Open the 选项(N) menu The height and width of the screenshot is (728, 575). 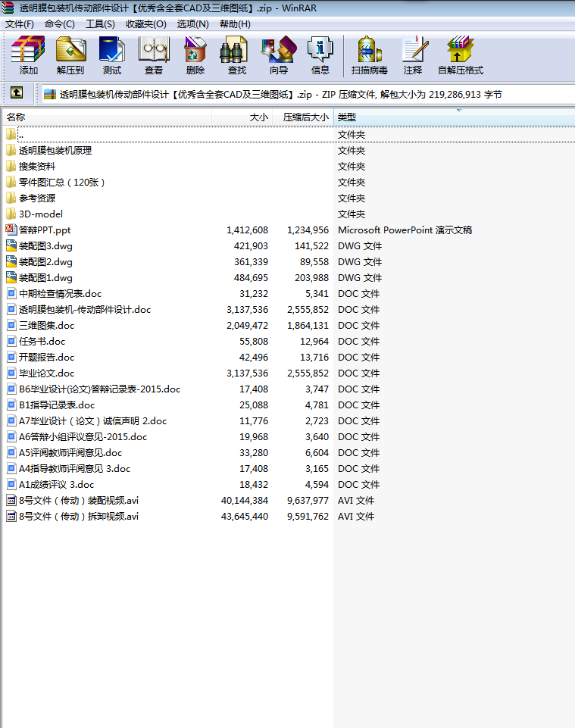pyautogui.click(x=192, y=24)
